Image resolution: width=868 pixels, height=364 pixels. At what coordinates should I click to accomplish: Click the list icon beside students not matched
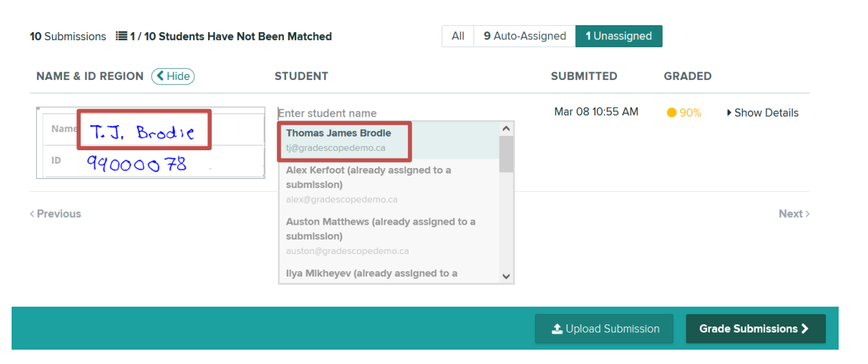(x=121, y=36)
